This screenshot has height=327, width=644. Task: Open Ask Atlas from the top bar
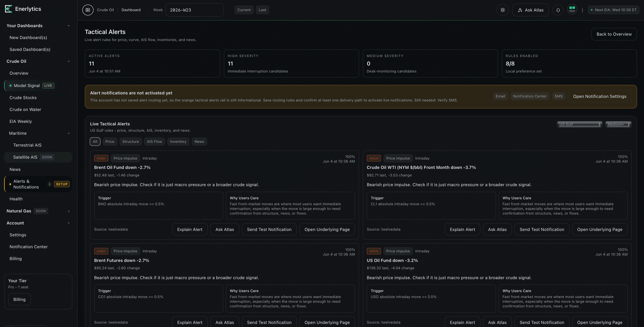[531, 10]
